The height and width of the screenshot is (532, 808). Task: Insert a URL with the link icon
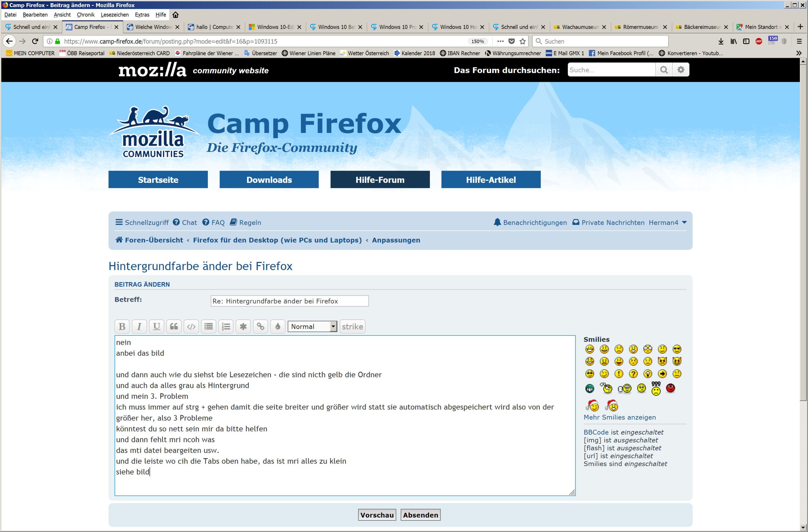pos(260,326)
